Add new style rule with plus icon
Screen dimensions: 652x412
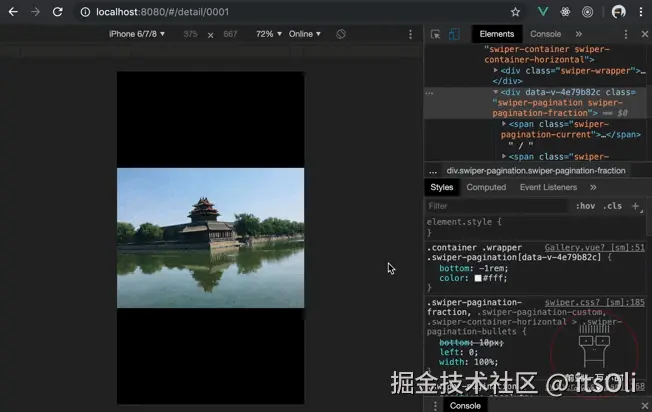pyautogui.click(x=635, y=206)
